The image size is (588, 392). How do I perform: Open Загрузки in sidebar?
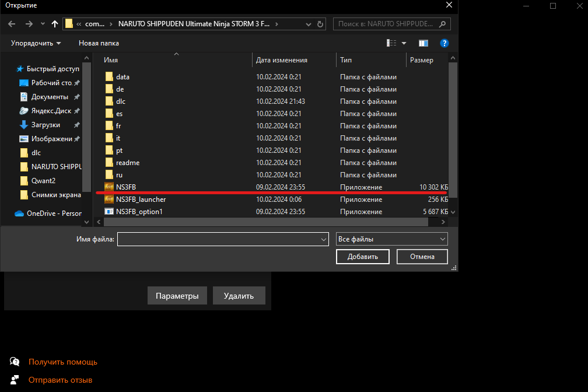[50, 124]
